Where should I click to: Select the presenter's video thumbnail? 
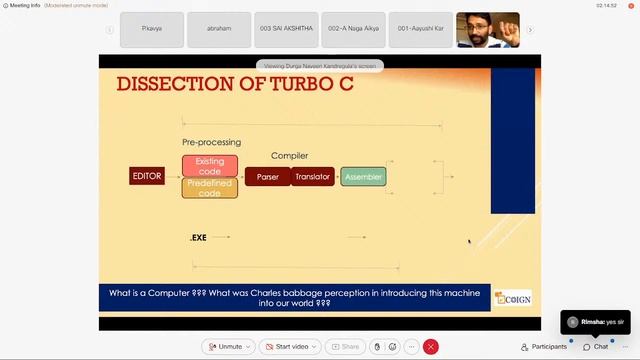[x=488, y=30]
